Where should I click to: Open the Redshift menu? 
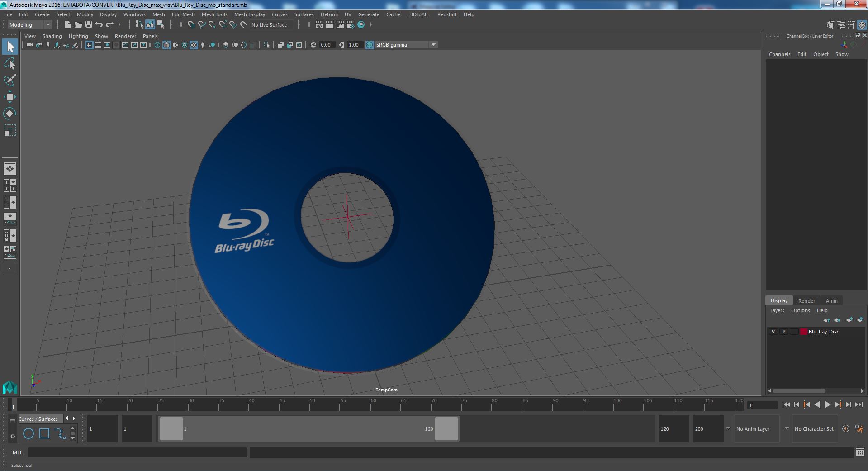point(447,14)
